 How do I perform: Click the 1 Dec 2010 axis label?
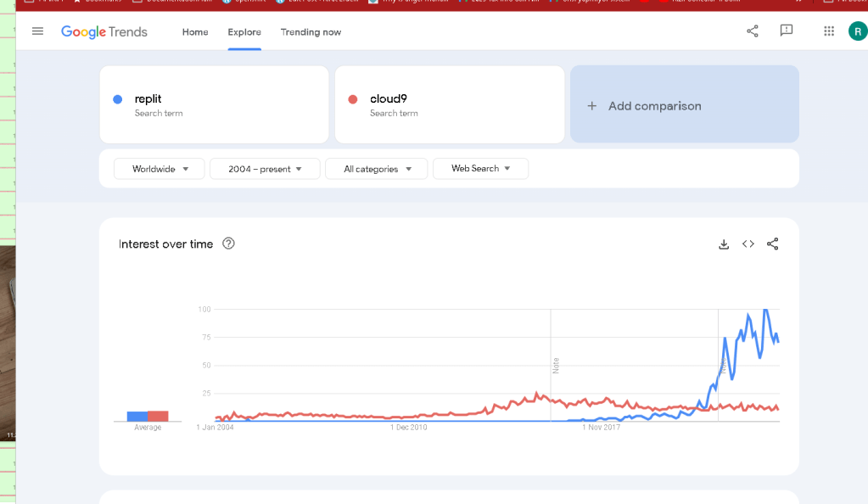(x=408, y=428)
